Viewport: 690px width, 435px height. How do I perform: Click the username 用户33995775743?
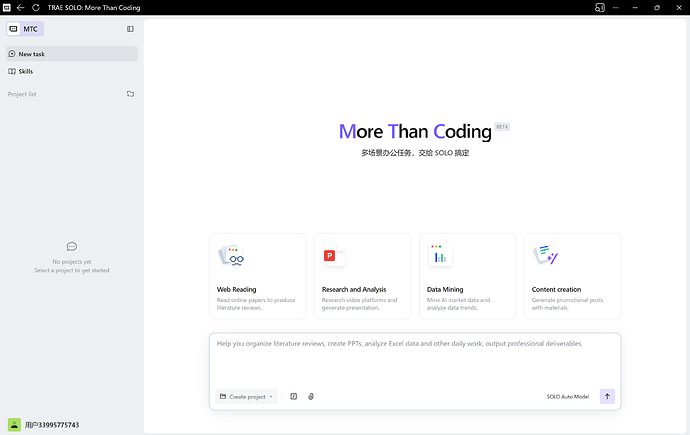pyautogui.click(x=52, y=425)
